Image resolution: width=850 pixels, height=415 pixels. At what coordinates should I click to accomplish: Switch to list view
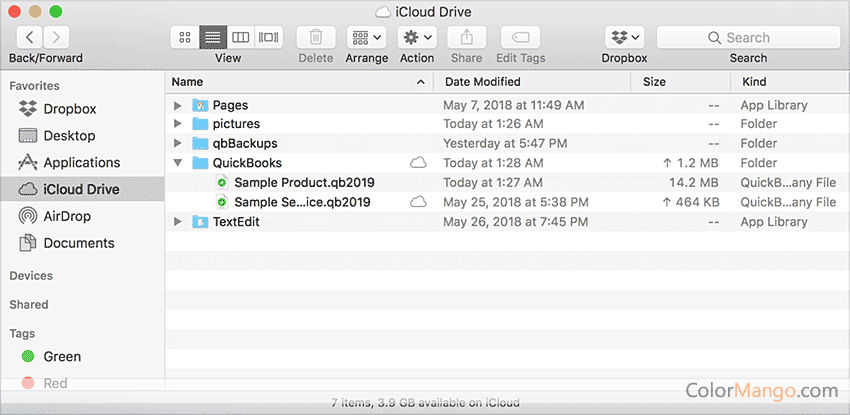[x=213, y=37]
